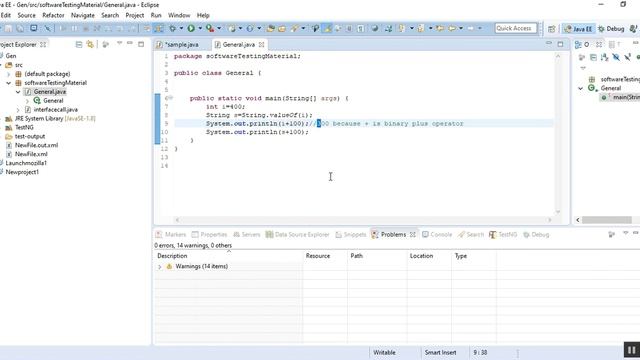Click the Last Edit Location icon
Screen dimensions: 640x360
pyautogui.click(x=440, y=28)
